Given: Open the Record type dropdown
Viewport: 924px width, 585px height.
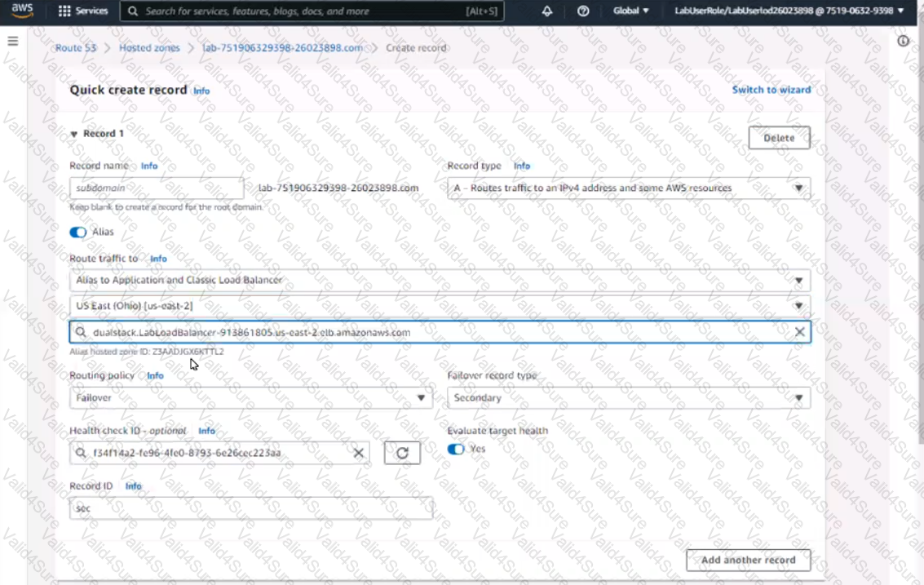Looking at the screenshot, I should pos(628,188).
